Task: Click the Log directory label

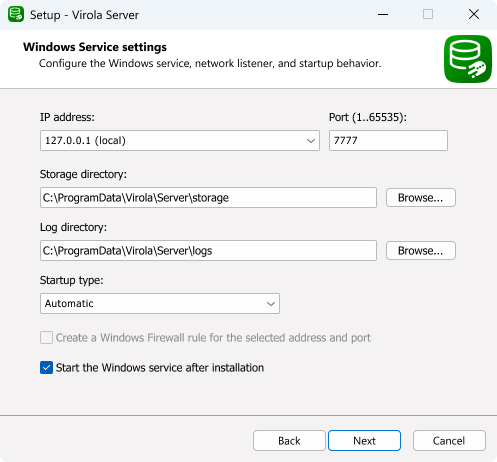Action: [73, 227]
